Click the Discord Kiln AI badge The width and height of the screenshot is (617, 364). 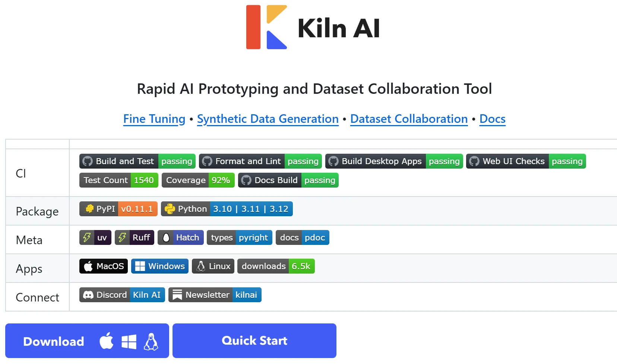(x=122, y=294)
